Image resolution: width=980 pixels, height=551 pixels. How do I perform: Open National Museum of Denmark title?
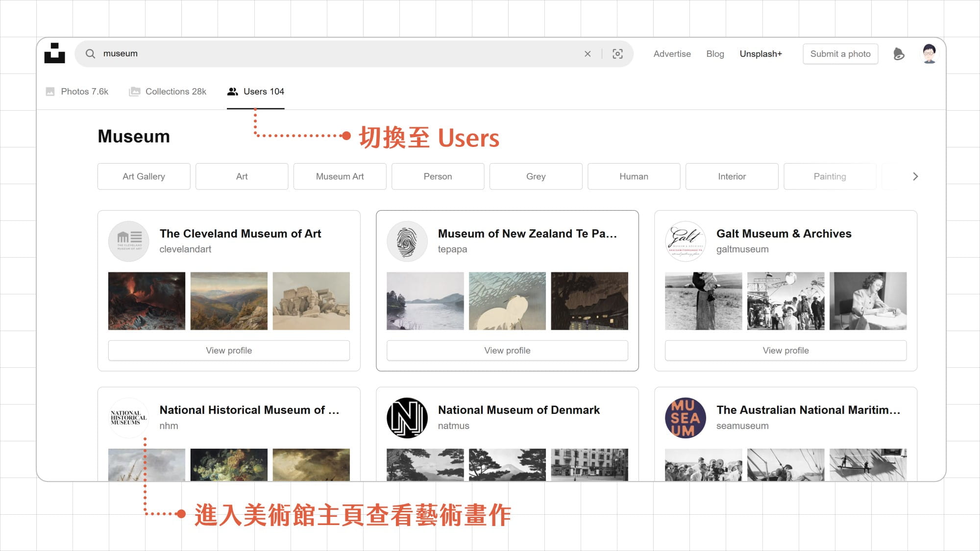(518, 410)
